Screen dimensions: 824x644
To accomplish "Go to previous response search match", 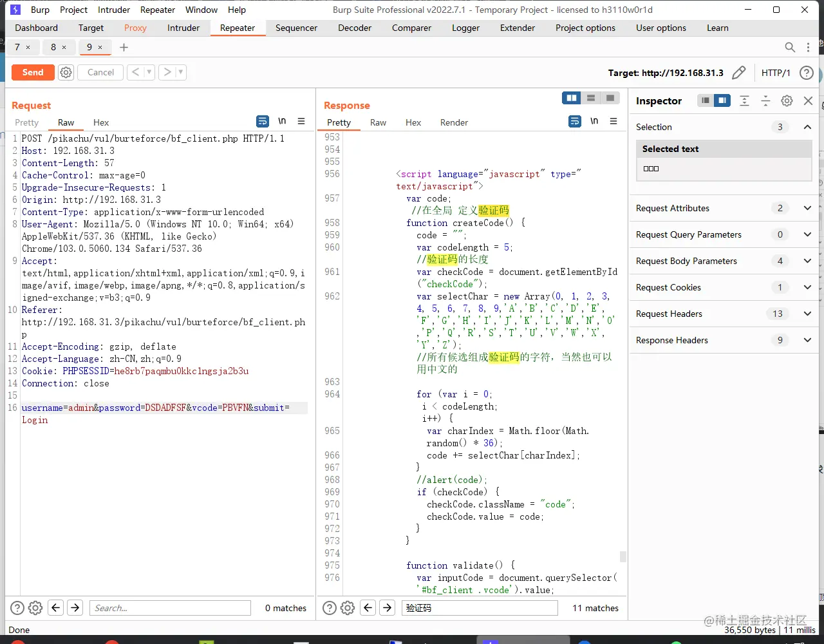I will pos(368,607).
